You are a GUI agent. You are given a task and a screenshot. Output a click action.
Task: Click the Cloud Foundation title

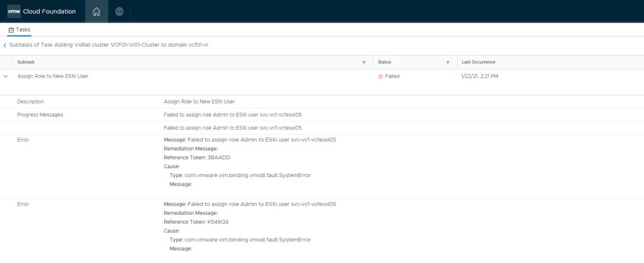click(x=53, y=11)
